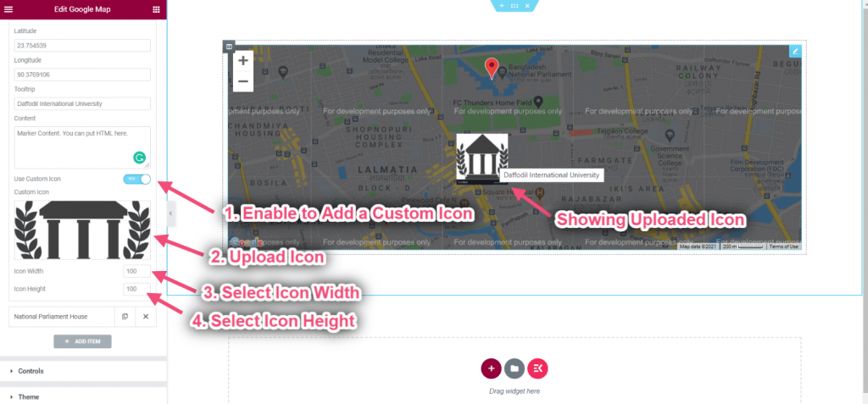Image resolution: width=868 pixels, height=404 pixels.
Task: Open ElementsKit templates round button
Action: (537, 368)
